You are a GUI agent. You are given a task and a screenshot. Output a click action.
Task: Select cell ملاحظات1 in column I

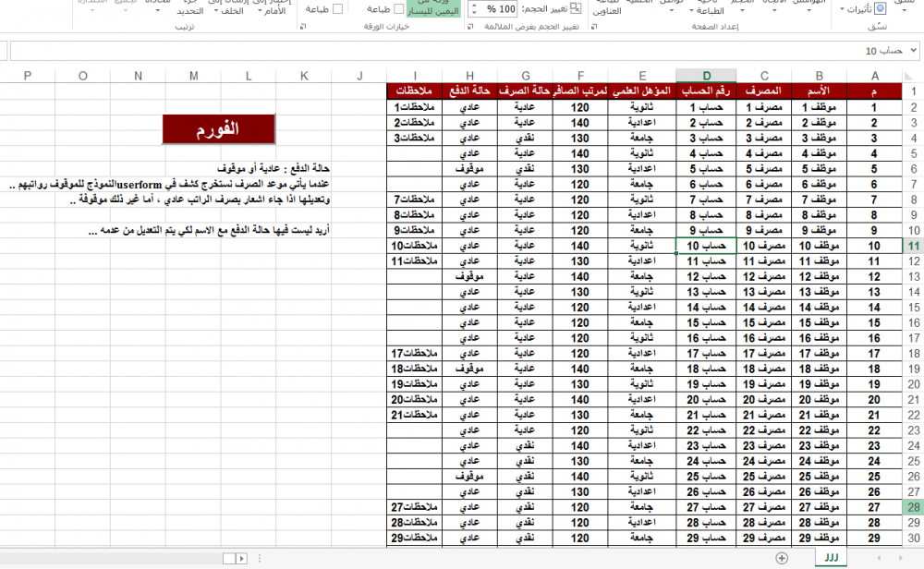point(414,107)
